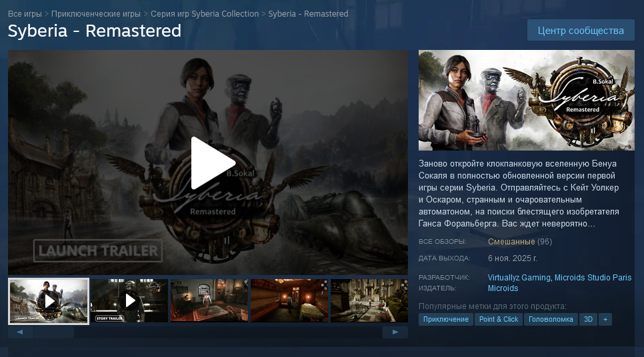Open developer Microids Studio Paris
The height and width of the screenshot is (357, 644).
[593, 277]
